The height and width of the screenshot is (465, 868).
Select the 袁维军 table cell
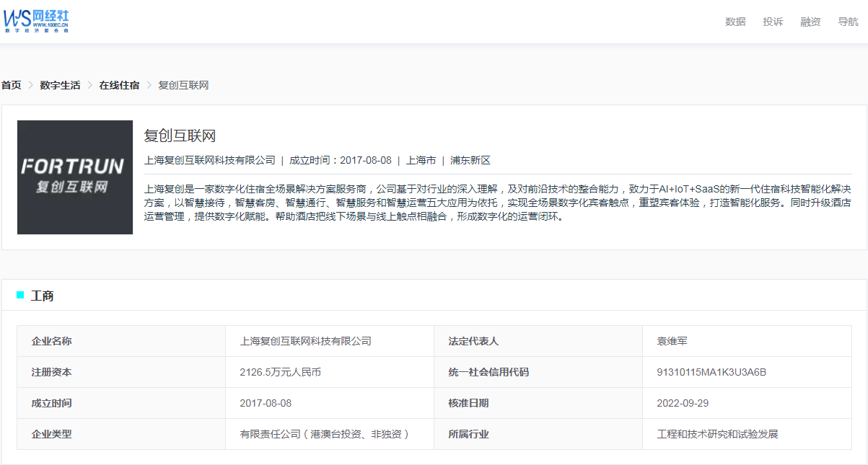point(747,341)
